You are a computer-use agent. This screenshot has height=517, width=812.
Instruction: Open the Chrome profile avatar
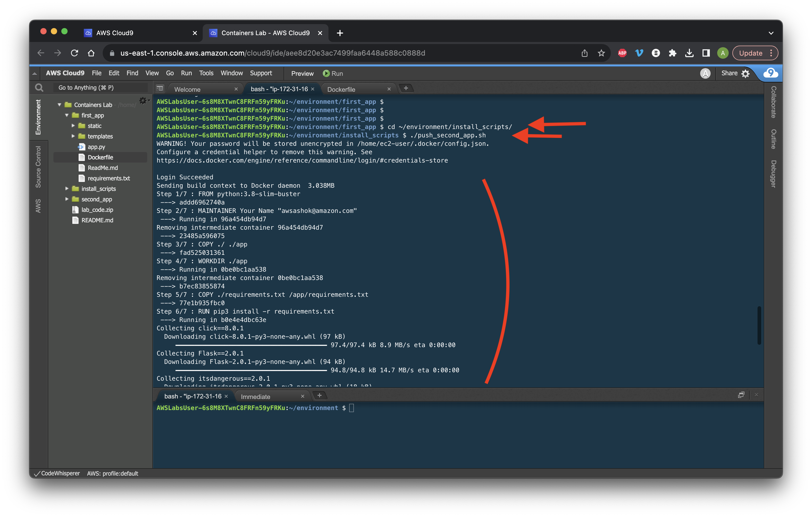723,53
